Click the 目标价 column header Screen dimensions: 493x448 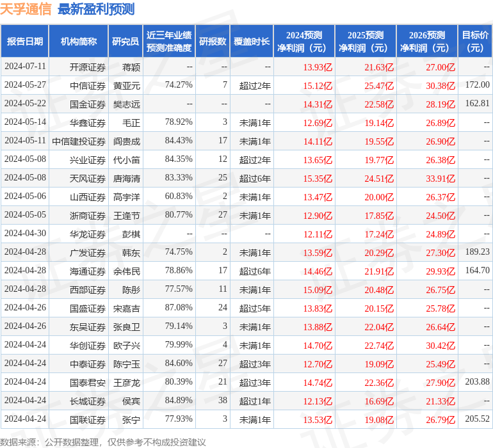click(475, 41)
